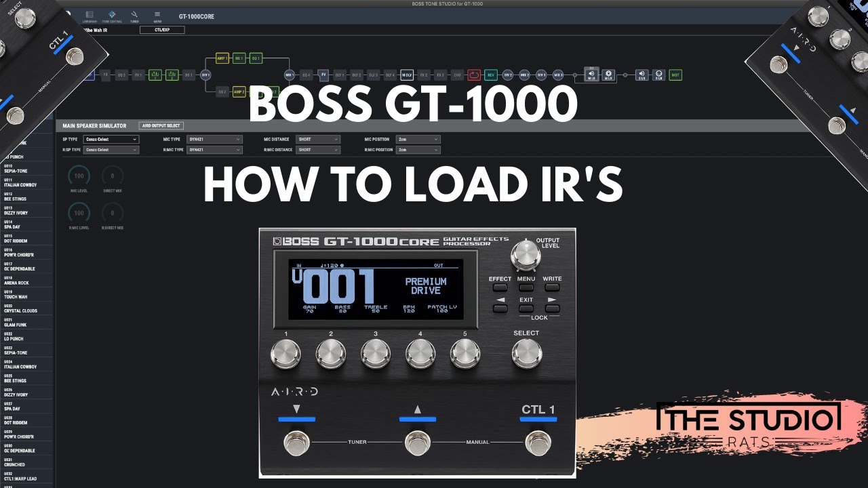This screenshot has height=488, width=868.
Task: Select patch U015 DOT RIDDEM
Action: [26, 239]
